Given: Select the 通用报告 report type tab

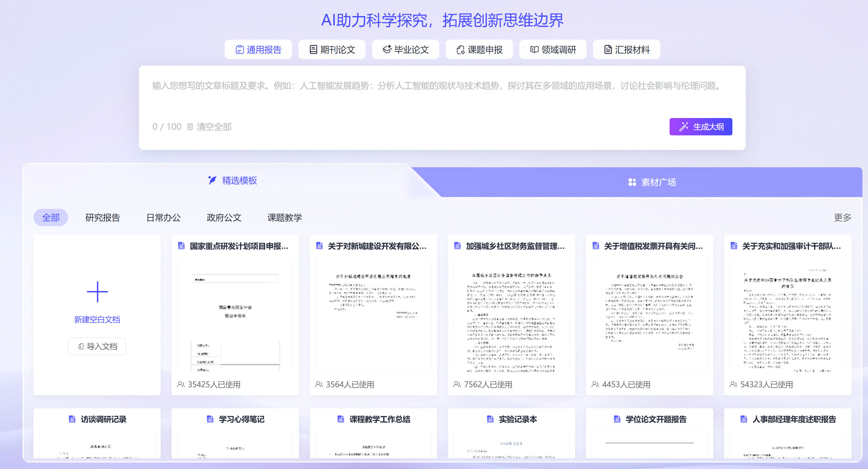Looking at the screenshot, I should (x=258, y=50).
